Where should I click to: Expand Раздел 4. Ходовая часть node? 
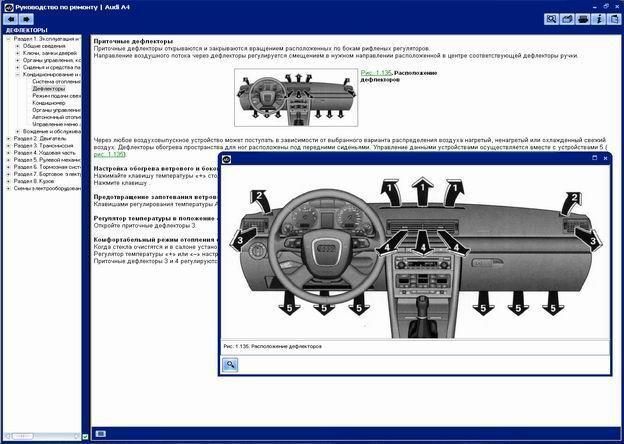click(x=9, y=153)
